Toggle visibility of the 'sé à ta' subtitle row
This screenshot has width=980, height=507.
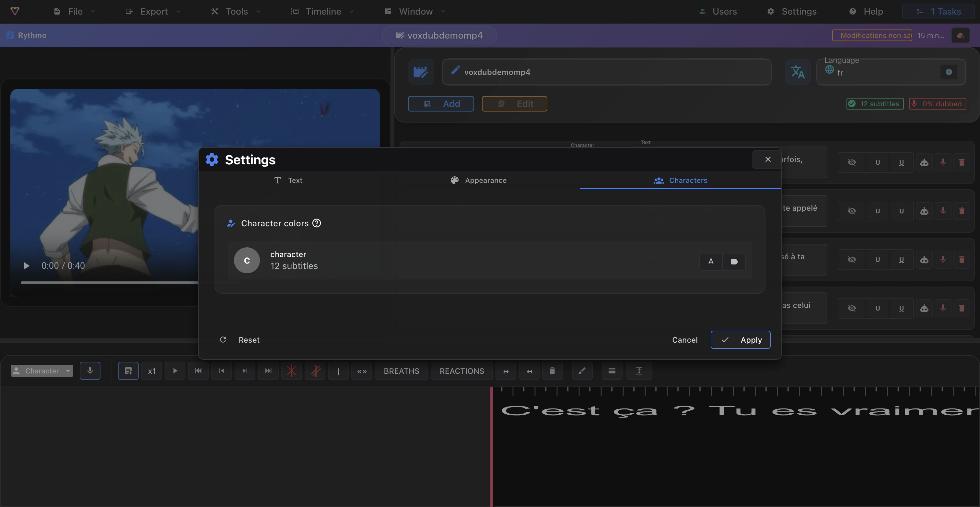[852, 260]
